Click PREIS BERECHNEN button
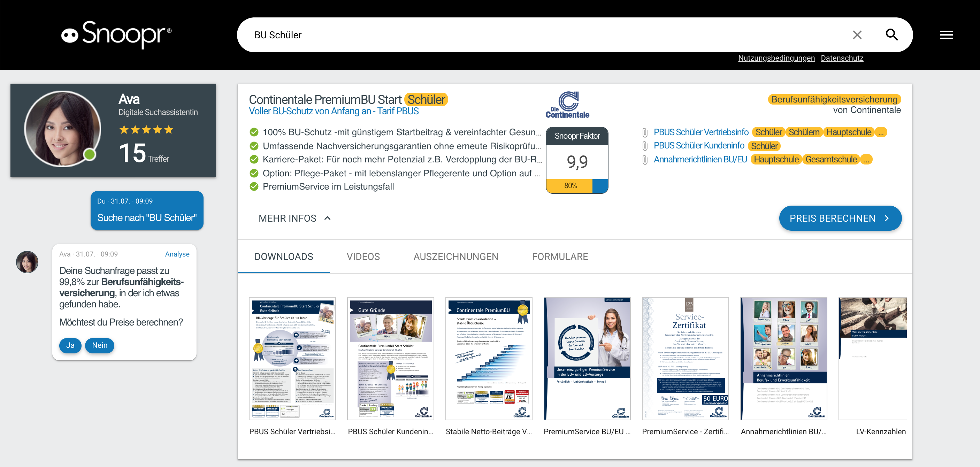The height and width of the screenshot is (467, 980). (x=840, y=218)
